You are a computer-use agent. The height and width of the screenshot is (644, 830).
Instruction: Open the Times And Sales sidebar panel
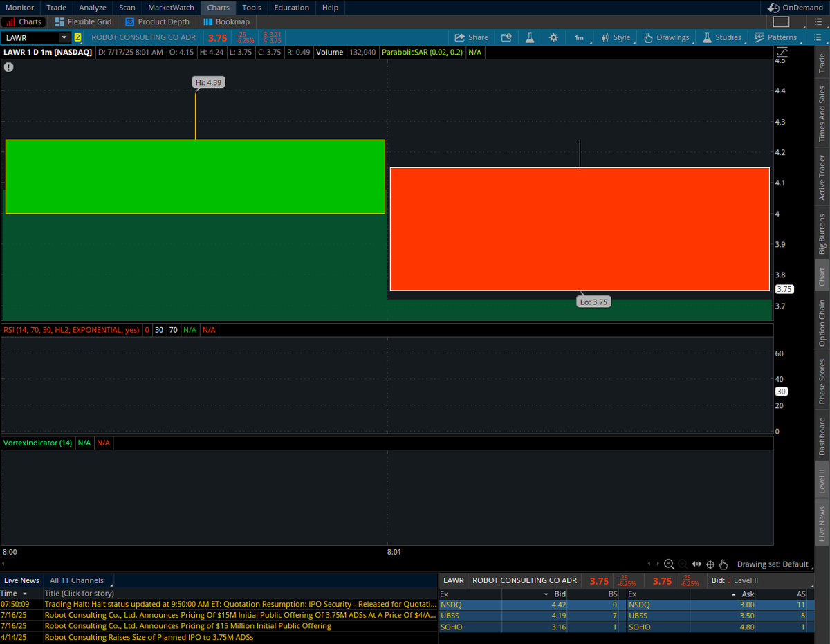pos(822,114)
